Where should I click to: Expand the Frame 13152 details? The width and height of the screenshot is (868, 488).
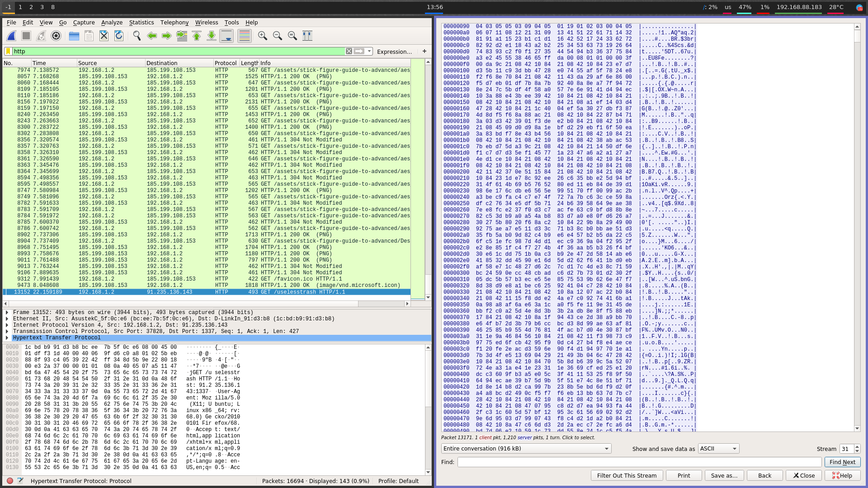pyautogui.click(x=7, y=312)
